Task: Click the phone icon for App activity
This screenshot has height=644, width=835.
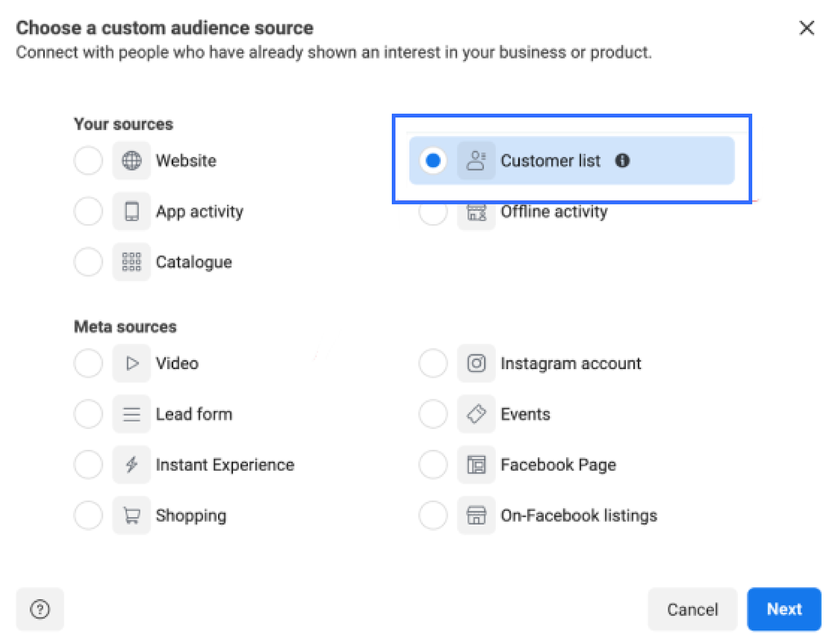Action: [x=132, y=211]
